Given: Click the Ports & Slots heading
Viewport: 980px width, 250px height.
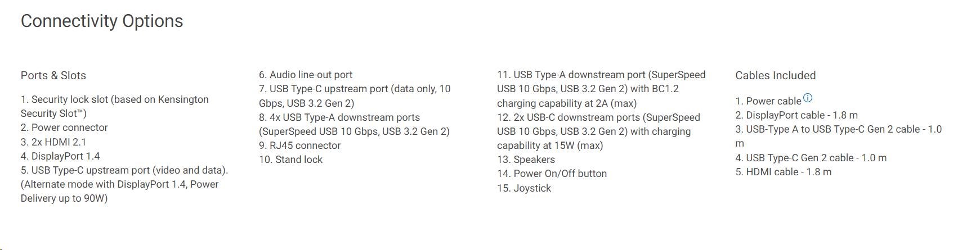Looking at the screenshot, I should tap(53, 75).
